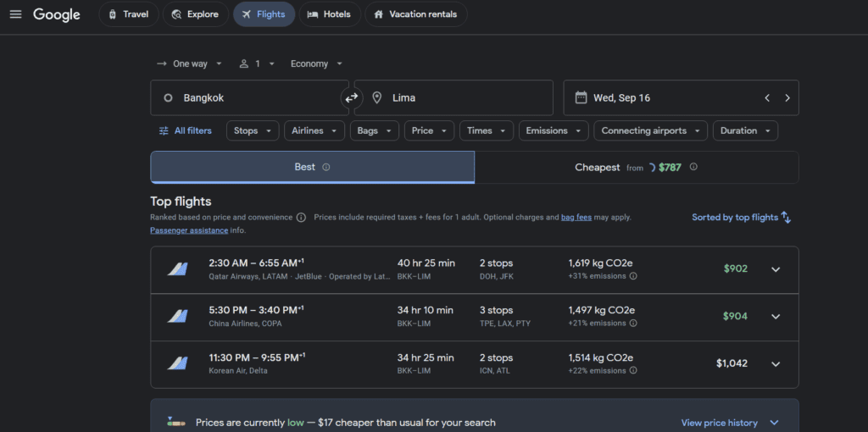The height and width of the screenshot is (432, 868).
Task: Follow the bag fees link
Action: (x=576, y=218)
